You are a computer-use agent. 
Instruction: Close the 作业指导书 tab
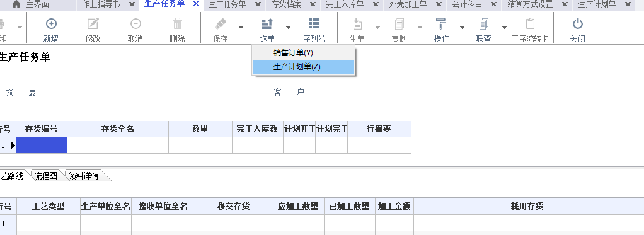click(x=132, y=4)
